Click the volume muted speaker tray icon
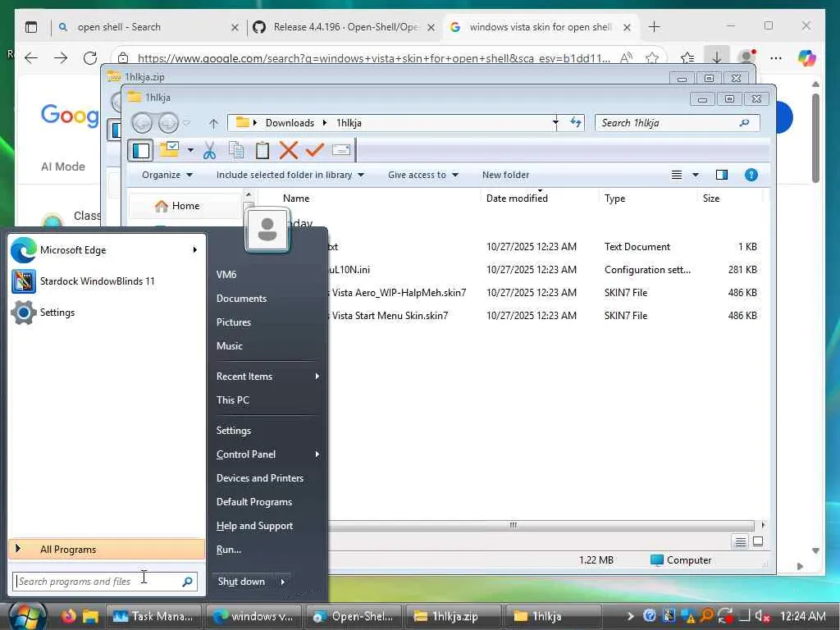The height and width of the screenshot is (630, 840). 762,617
